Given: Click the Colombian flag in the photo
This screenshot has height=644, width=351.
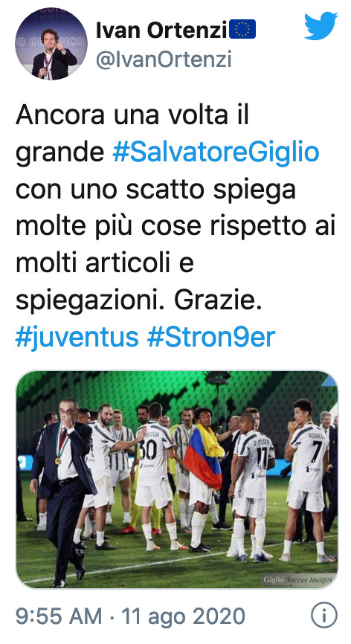Looking at the screenshot, I should pos(204,456).
